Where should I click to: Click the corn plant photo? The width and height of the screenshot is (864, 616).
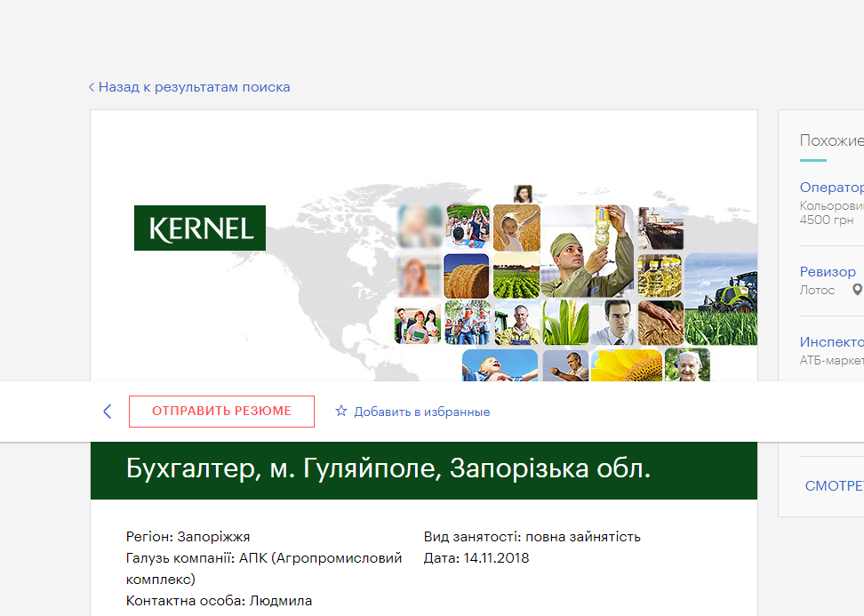(565, 322)
